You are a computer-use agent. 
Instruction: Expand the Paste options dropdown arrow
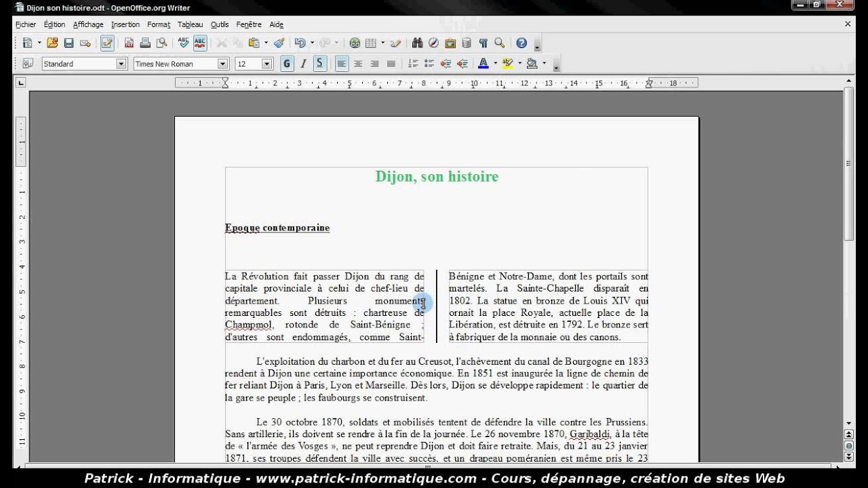[x=266, y=43]
